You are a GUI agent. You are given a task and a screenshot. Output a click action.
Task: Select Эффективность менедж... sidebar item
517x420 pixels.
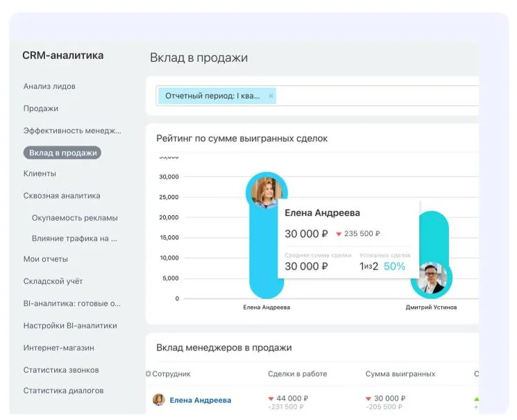click(x=72, y=131)
